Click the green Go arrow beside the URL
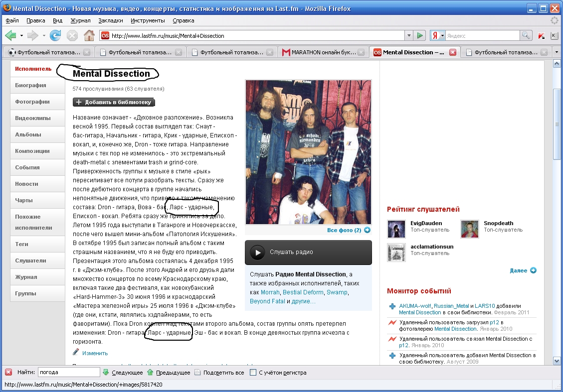 419,35
